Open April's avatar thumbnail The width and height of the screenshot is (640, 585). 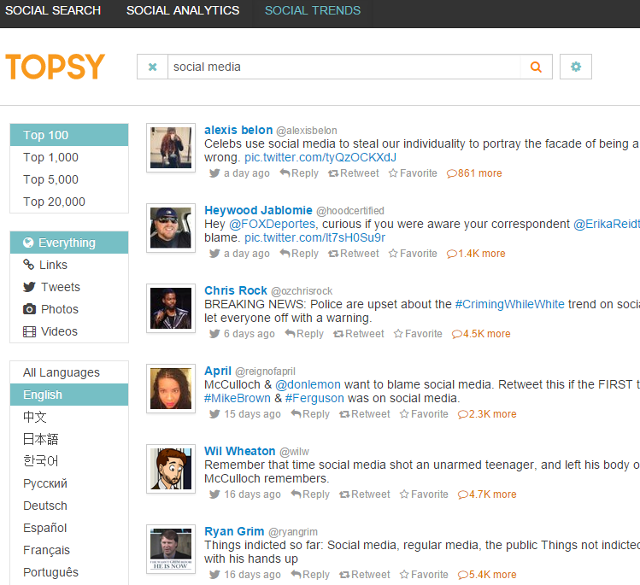click(x=171, y=389)
